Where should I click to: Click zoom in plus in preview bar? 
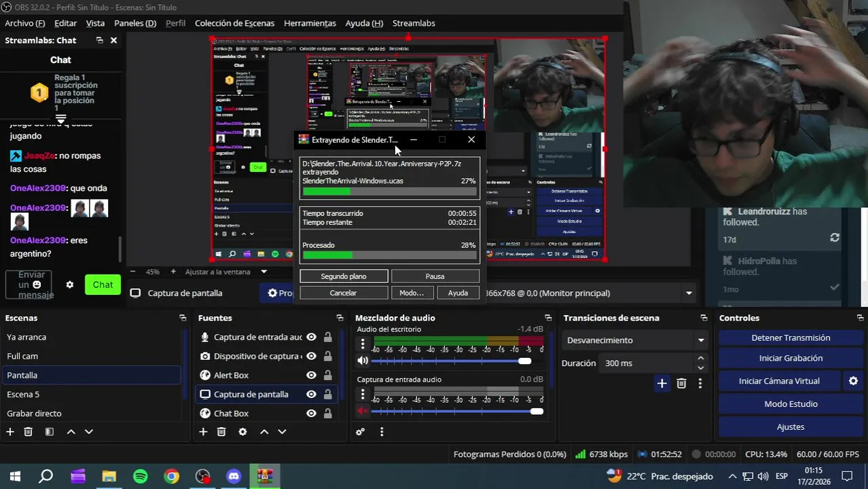pyautogui.click(x=173, y=272)
